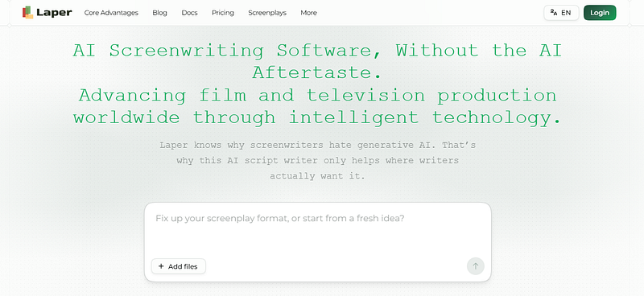This screenshot has width=644, height=296.
Task: Open the Core Advantages menu
Action: click(x=111, y=13)
